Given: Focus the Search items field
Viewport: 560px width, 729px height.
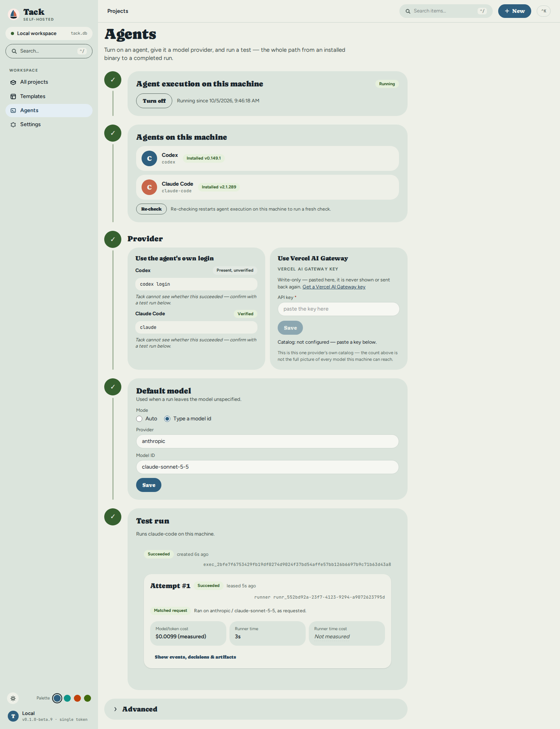Looking at the screenshot, I should (446, 11).
